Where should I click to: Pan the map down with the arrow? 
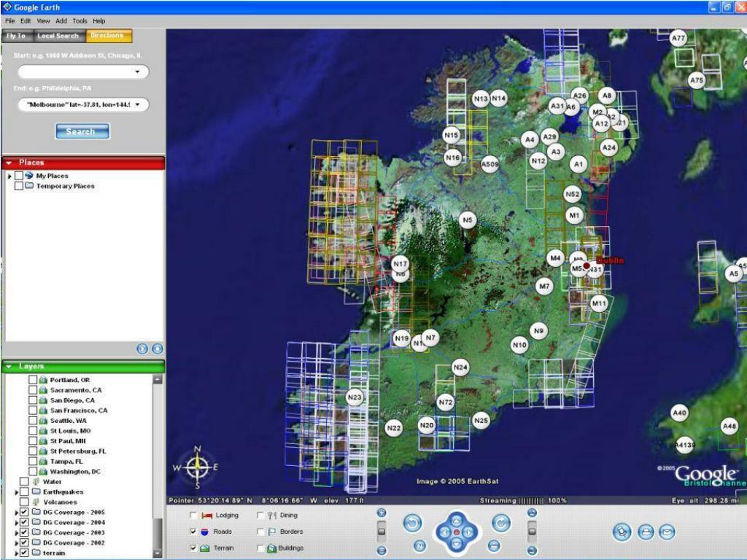click(x=457, y=544)
